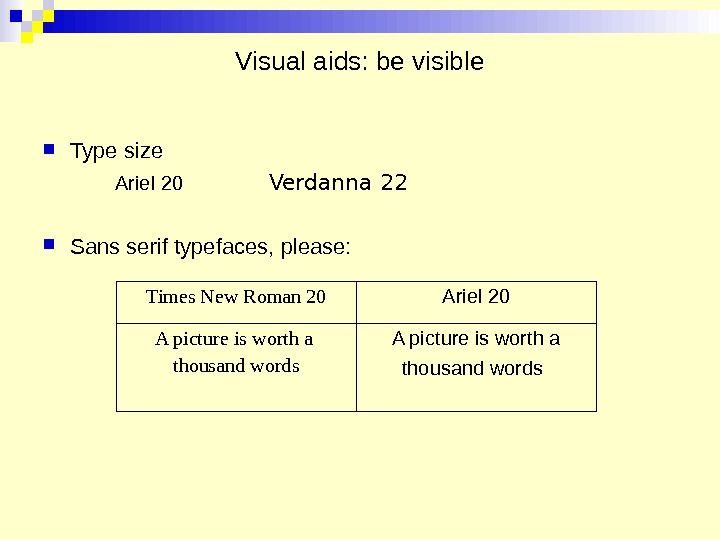The width and height of the screenshot is (720, 540).
Task: Click the word "visible" in the title
Action: coord(446,62)
